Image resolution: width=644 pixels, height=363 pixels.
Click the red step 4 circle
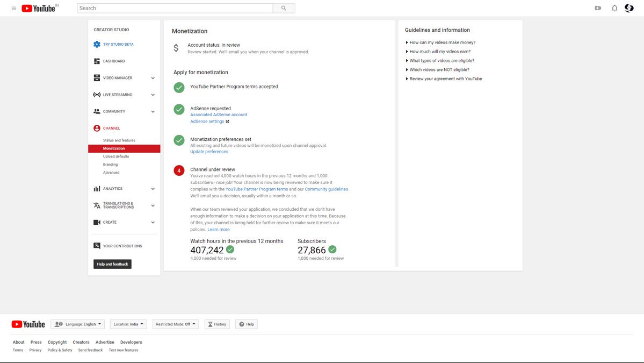pos(179,170)
